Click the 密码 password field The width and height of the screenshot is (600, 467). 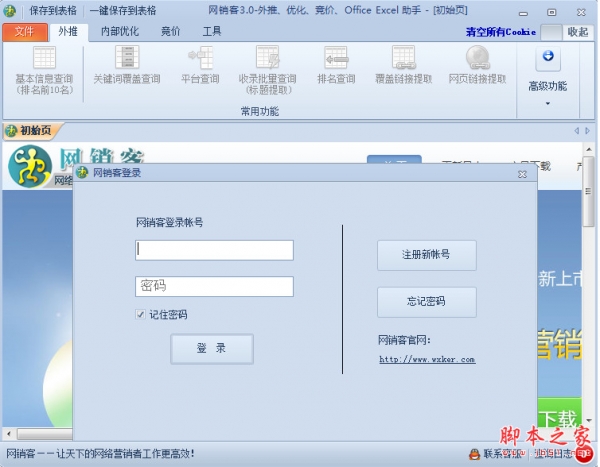(214, 286)
